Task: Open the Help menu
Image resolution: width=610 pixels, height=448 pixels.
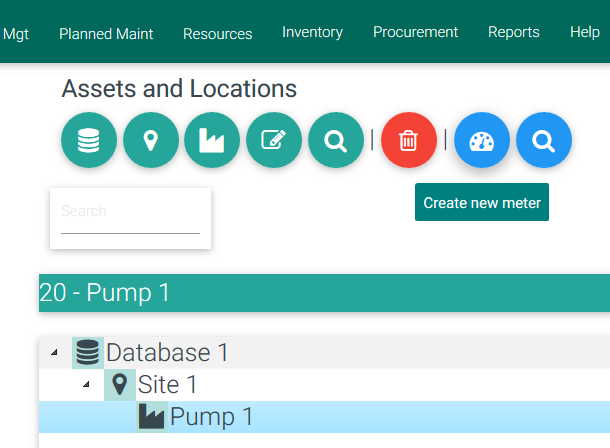Action: tap(584, 32)
